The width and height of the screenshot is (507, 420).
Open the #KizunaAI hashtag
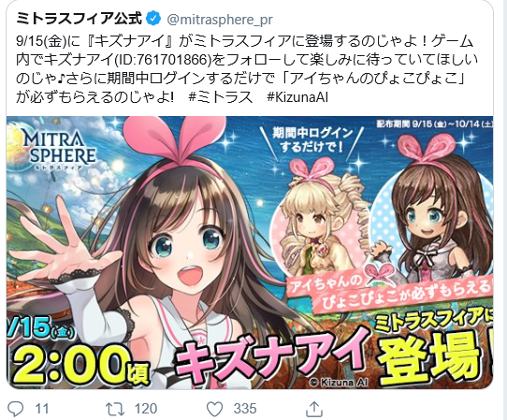coord(297,97)
